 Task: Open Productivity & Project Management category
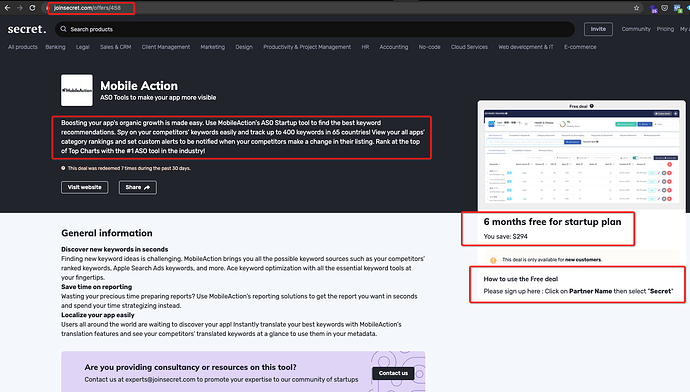307,47
